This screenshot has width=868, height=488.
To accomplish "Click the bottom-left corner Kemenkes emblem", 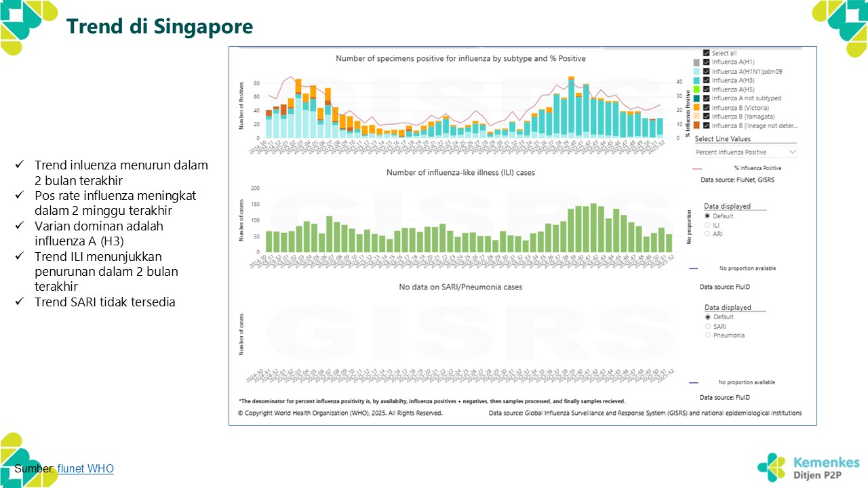I will 28,460.
